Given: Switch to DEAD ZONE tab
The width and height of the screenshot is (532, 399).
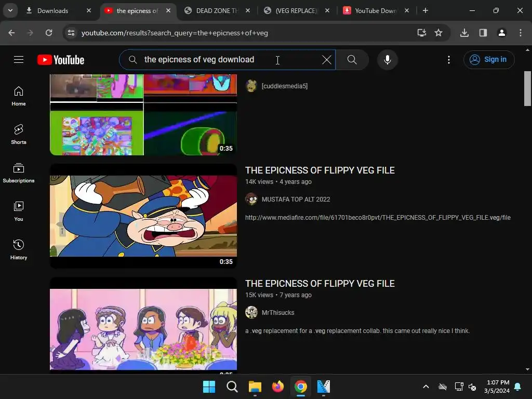Looking at the screenshot, I should coord(217,11).
